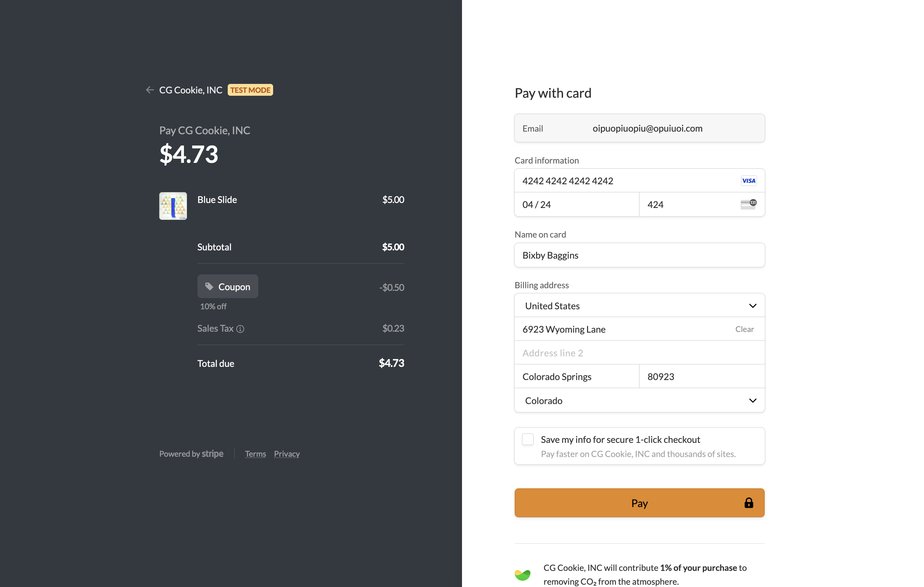Click the Email input field
This screenshot has width=924, height=587.
639,128
